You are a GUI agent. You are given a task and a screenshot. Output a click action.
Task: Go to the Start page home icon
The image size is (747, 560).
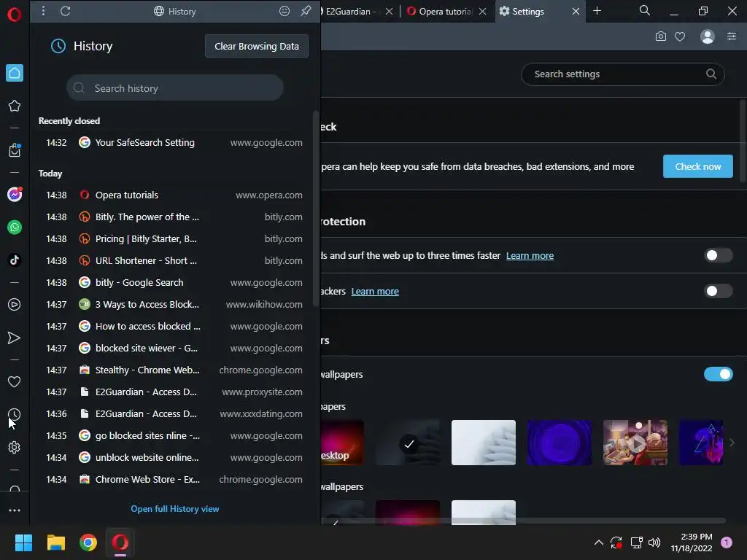(x=15, y=73)
